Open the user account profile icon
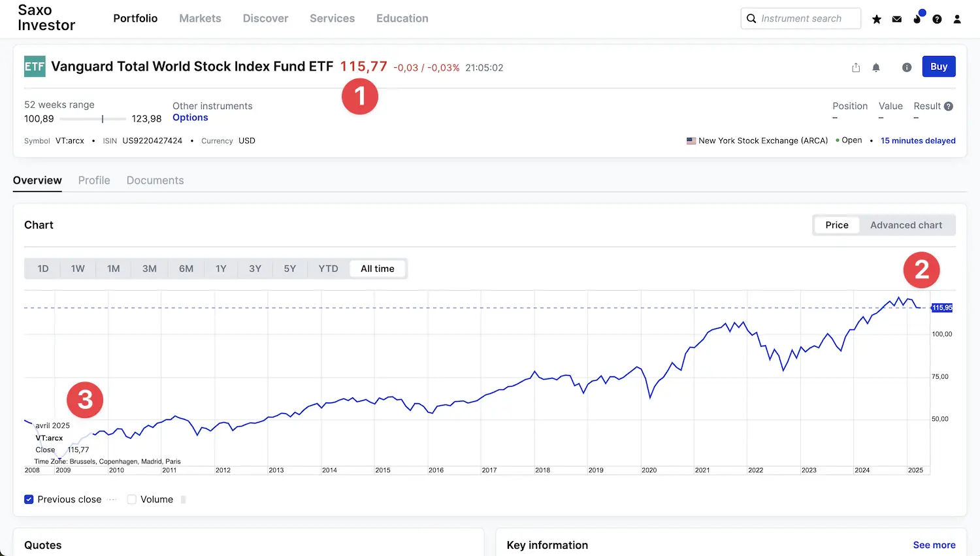The width and height of the screenshot is (980, 556). [957, 19]
